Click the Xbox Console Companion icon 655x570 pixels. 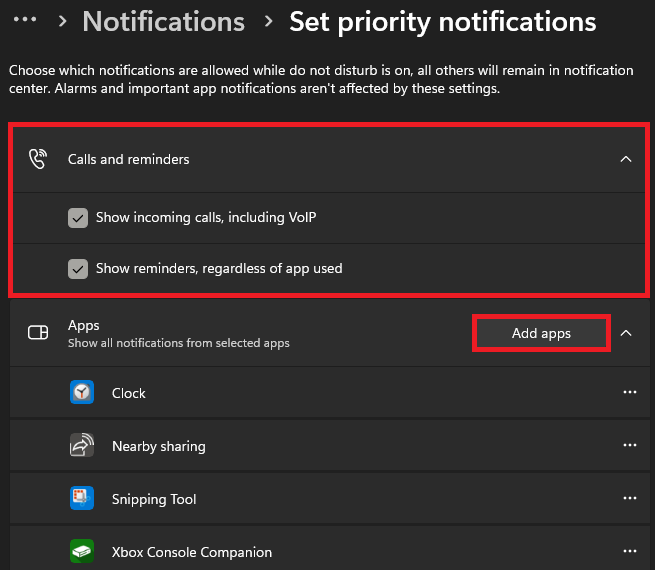(x=82, y=552)
